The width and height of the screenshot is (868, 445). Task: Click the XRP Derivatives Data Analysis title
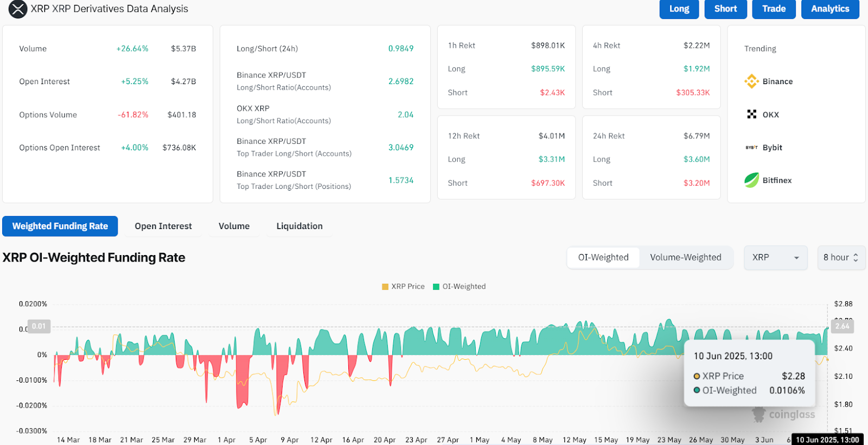[x=109, y=9]
